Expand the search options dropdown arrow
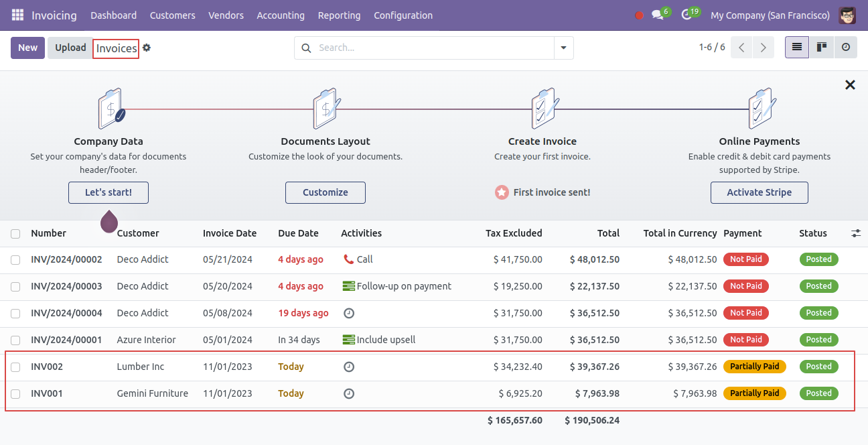The image size is (868, 445). point(563,48)
